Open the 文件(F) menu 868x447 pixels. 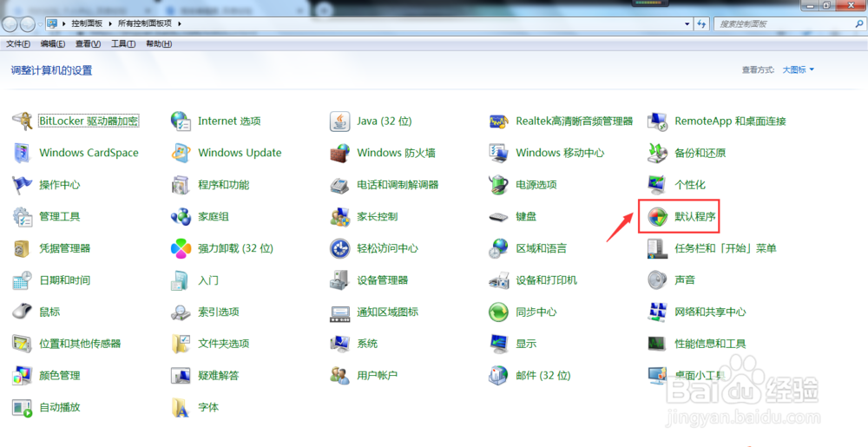(18, 43)
